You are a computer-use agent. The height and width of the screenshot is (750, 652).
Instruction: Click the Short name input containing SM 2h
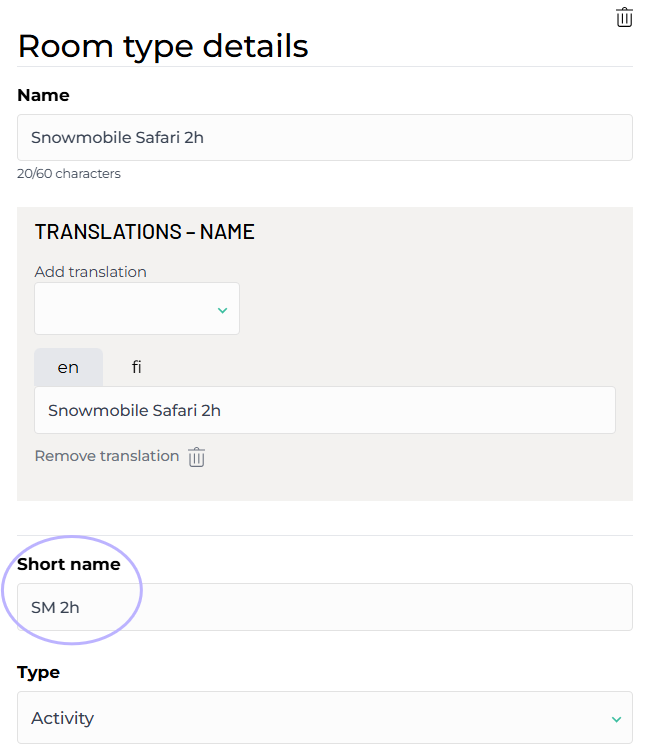pos(324,607)
